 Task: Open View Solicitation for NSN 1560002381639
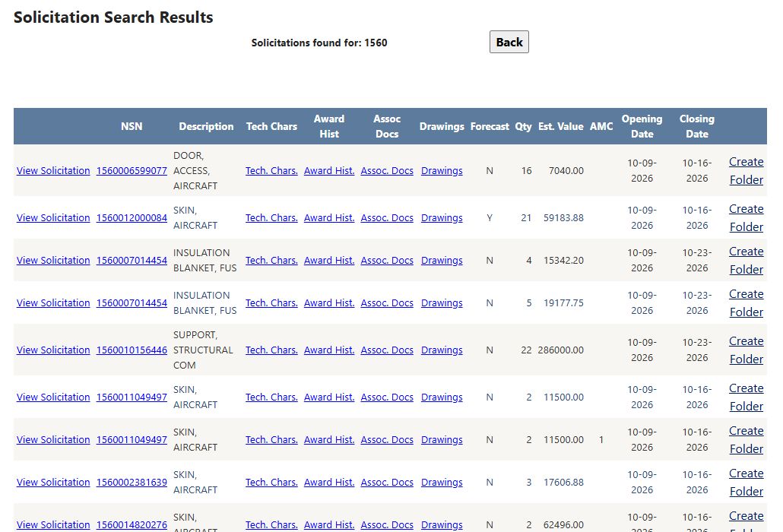coord(53,483)
